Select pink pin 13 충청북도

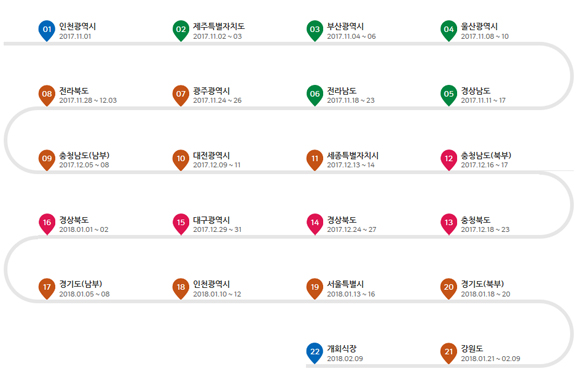coord(448,223)
